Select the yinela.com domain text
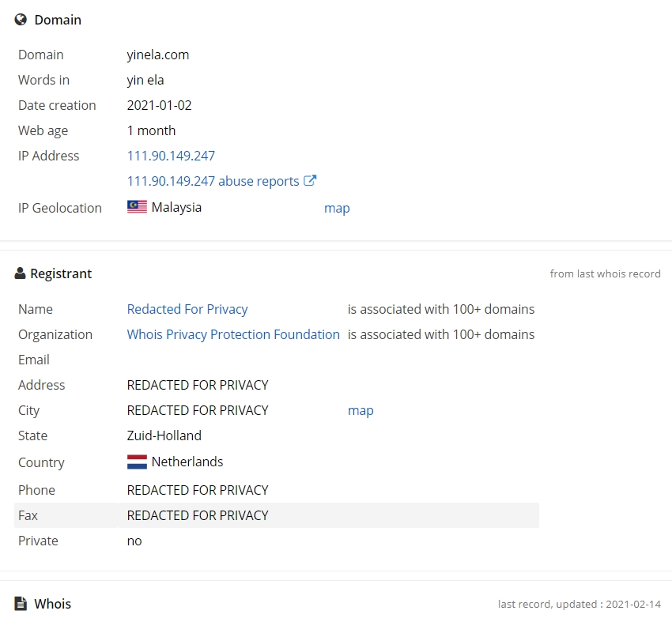 click(157, 55)
